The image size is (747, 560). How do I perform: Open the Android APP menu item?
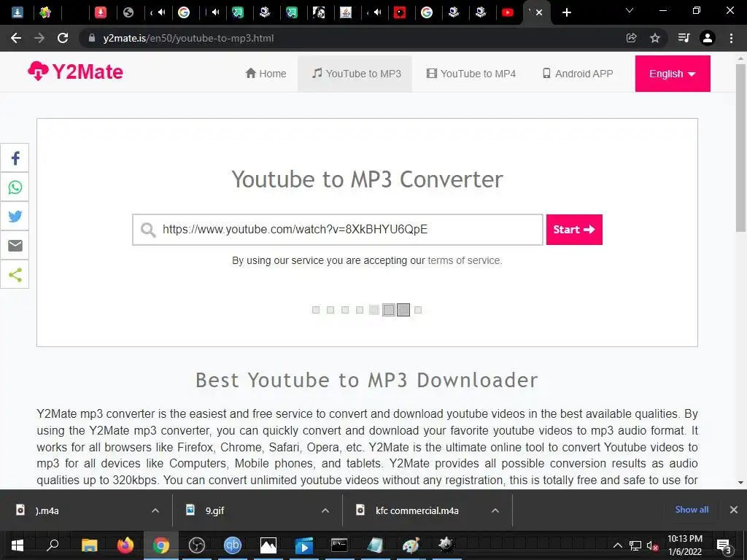pyautogui.click(x=578, y=74)
